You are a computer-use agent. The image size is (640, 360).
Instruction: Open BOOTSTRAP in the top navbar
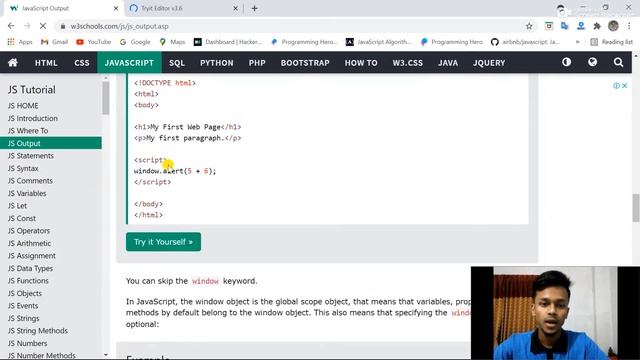click(x=305, y=63)
